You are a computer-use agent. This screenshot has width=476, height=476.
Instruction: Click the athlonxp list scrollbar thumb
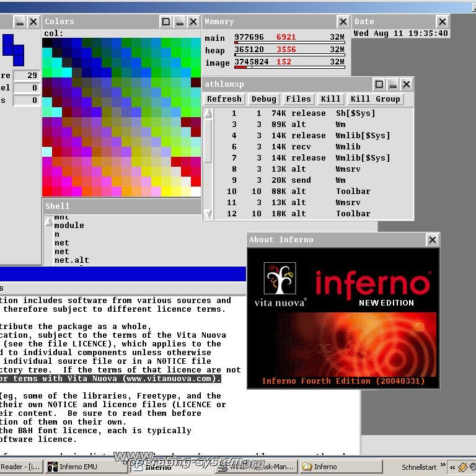208,141
